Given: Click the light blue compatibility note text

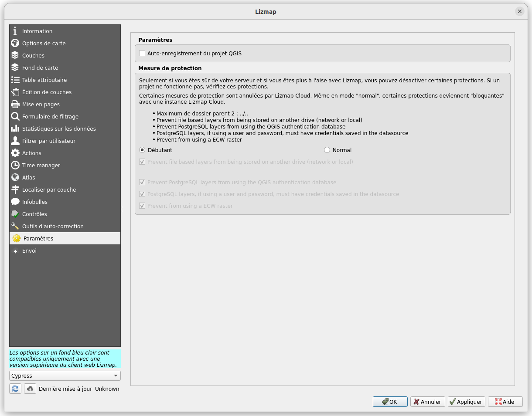Looking at the screenshot, I should tap(65, 359).
